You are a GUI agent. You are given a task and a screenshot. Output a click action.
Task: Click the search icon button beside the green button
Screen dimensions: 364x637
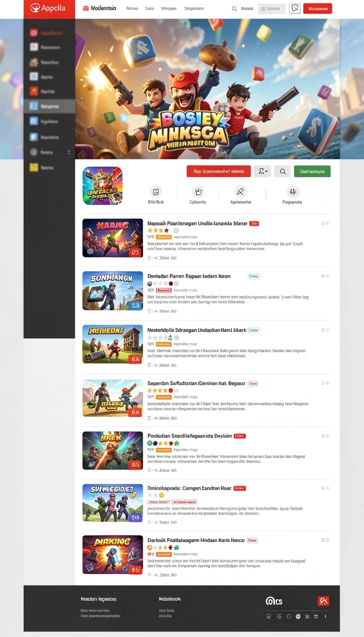click(282, 172)
